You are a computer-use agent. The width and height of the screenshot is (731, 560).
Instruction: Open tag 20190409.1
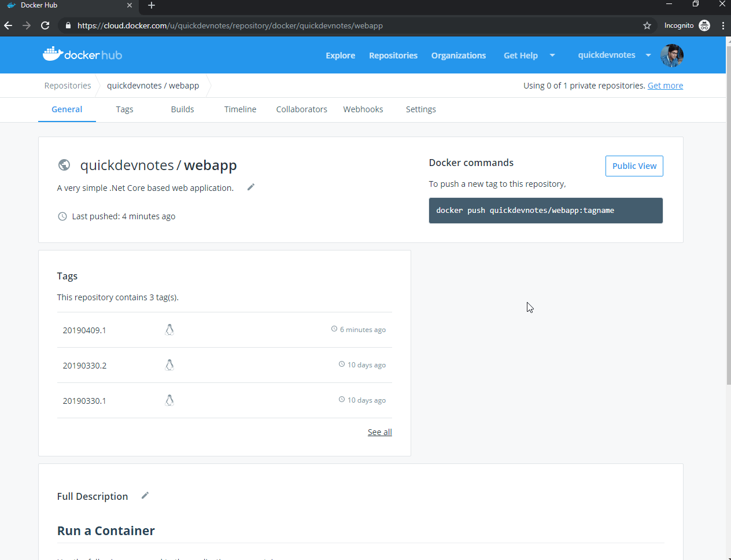coord(84,330)
